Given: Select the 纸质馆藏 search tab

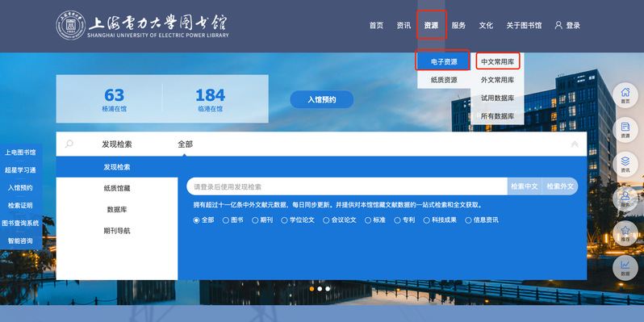Looking at the screenshot, I should click(117, 189).
